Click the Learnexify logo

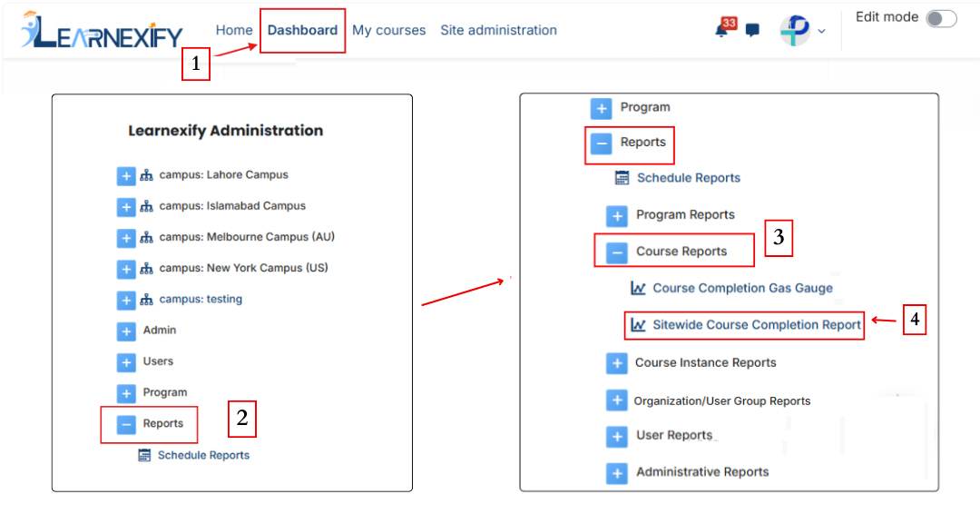pyautogui.click(x=102, y=30)
